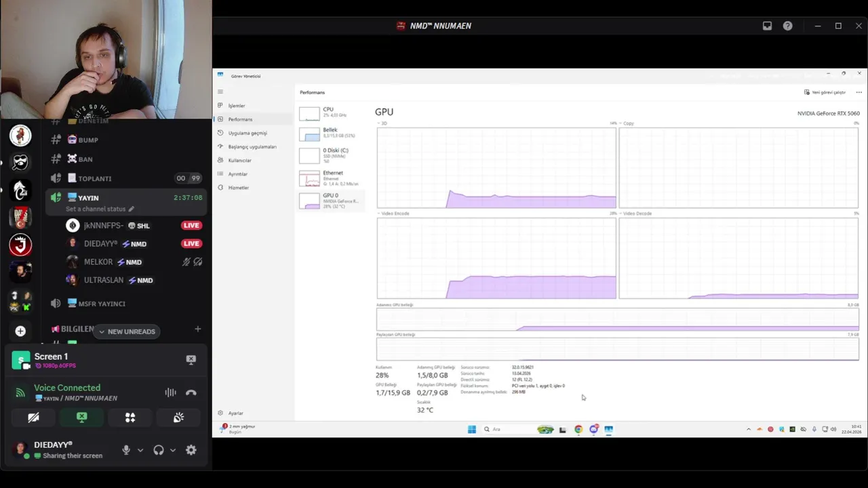Open sunglasses-face server icon
The image size is (868, 488).
pyautogui.click(x=20, y=163)
